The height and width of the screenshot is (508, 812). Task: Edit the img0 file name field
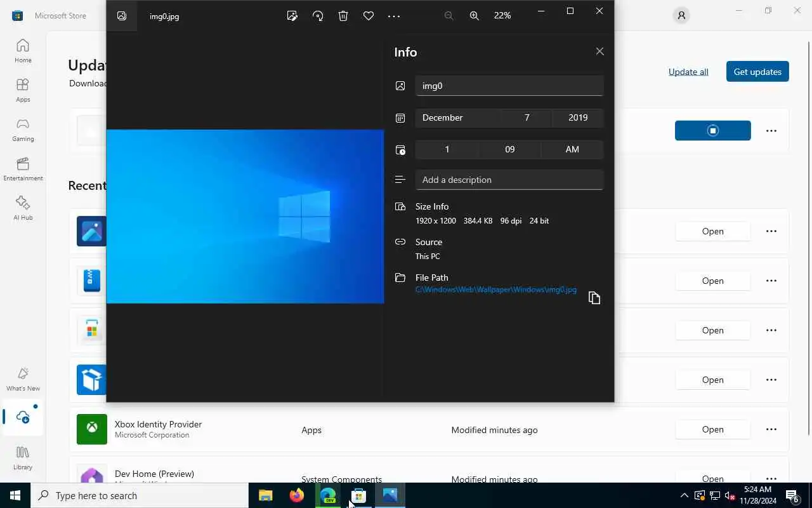(509, 86)
